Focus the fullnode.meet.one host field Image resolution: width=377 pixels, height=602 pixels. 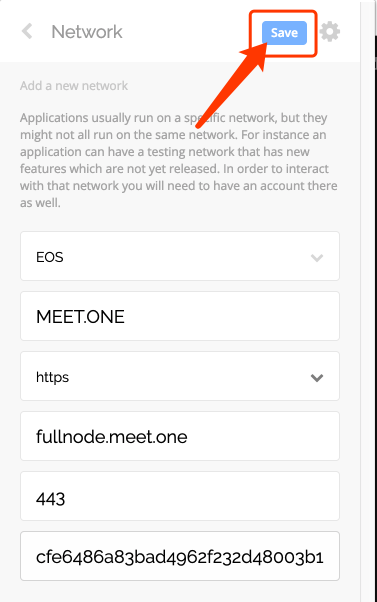click(180, 436)
